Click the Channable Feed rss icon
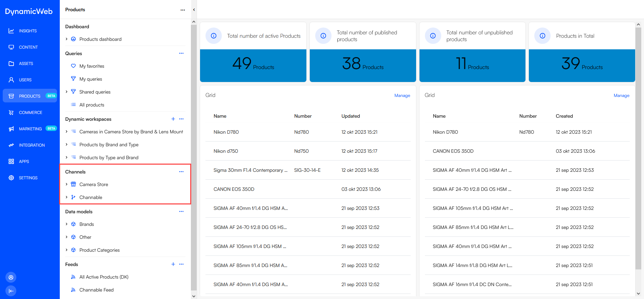The image size is (644, 299). (x=73, y=290)
